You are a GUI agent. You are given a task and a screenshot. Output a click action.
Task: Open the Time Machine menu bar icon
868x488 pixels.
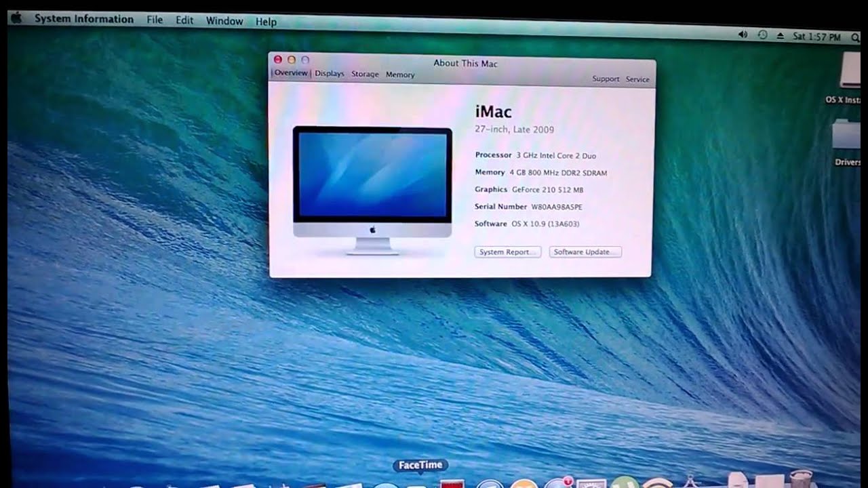point(762,35)
